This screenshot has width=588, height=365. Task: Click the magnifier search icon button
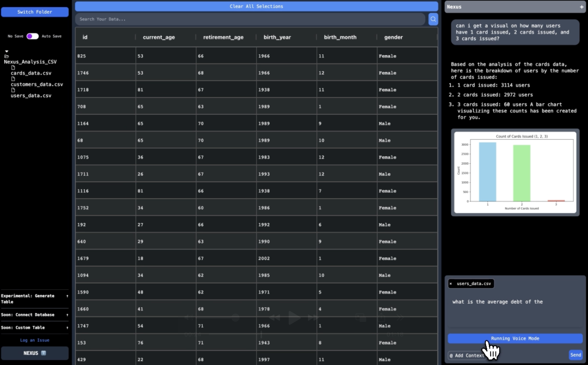pos(433,19)
